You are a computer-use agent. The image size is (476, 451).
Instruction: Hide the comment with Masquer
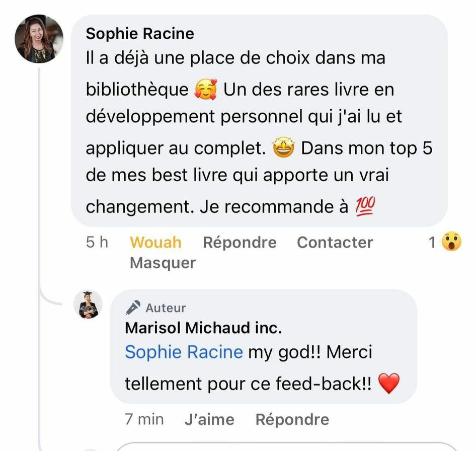163,263
